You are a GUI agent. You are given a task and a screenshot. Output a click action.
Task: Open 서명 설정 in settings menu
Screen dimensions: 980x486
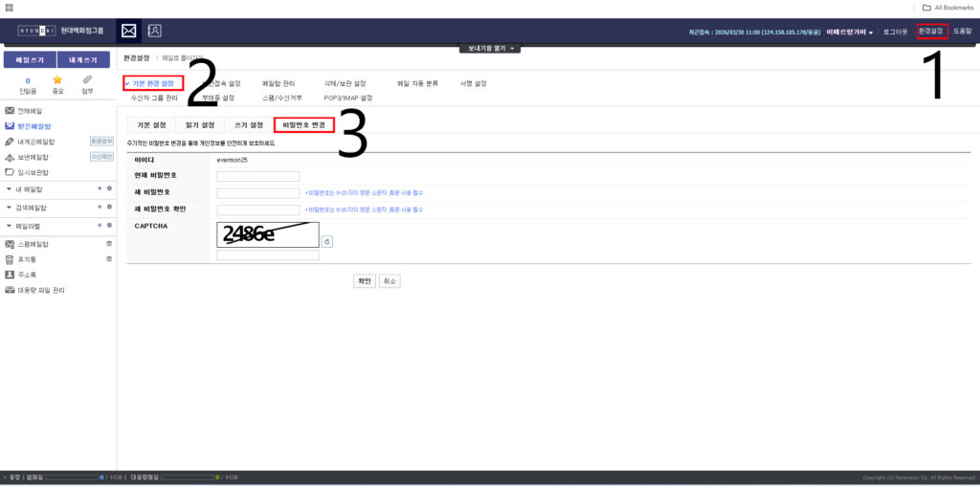click(x=474, y=83)
